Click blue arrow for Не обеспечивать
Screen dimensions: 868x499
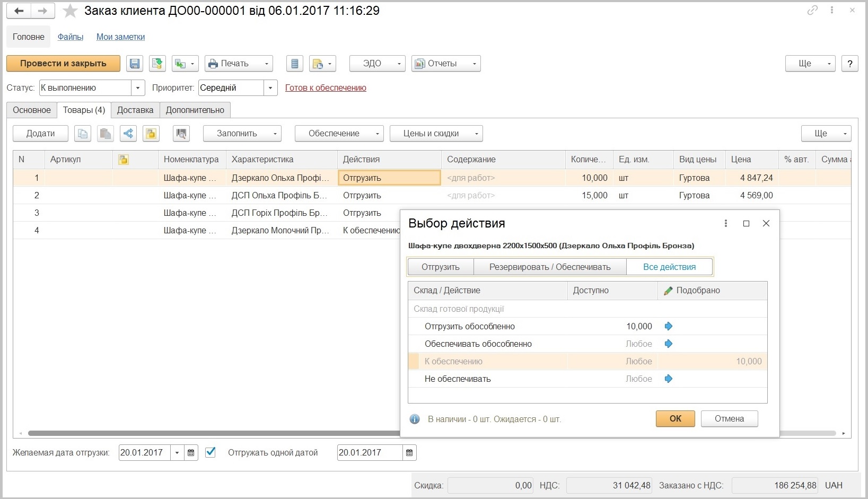pyautogui.click(x=669, y=379)
